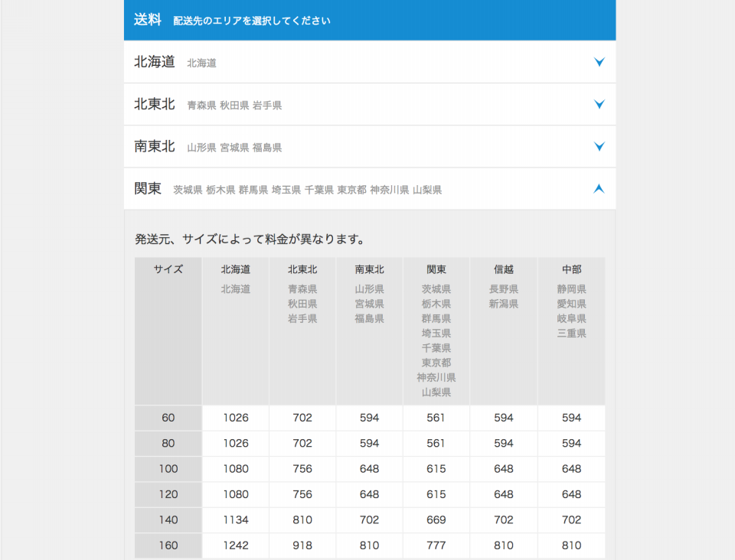Click 静岡県 in the 中部 column

572,289
